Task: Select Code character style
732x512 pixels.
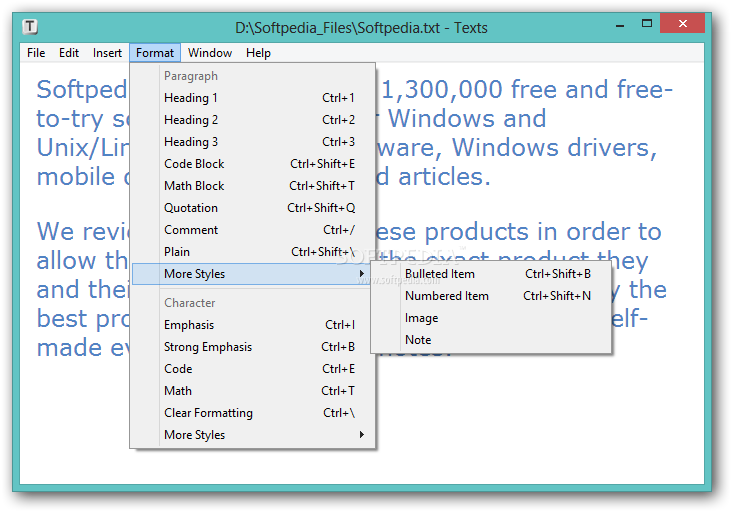Action: coord(253,369)
